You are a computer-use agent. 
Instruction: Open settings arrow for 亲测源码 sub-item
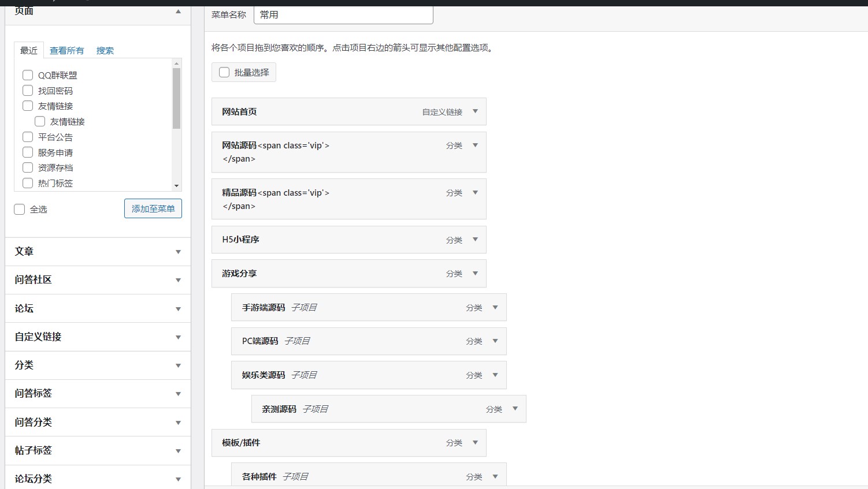[x=515, y=409]
